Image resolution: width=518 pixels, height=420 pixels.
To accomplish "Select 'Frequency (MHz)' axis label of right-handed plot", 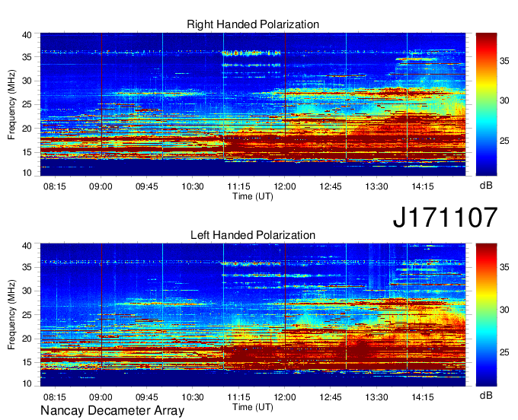I will coord(11,104).
